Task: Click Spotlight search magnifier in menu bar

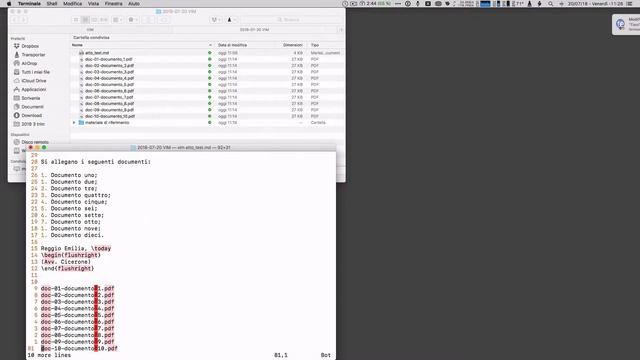Action: pos(551,4)
